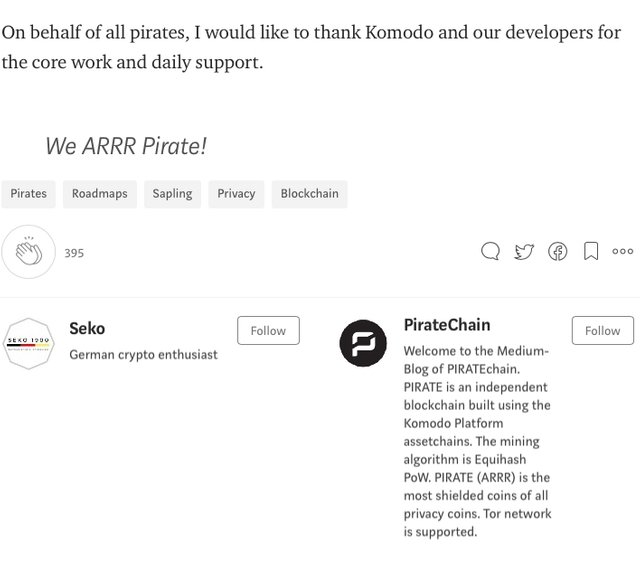Open the Blockchain tag

[x=309, y=194]
